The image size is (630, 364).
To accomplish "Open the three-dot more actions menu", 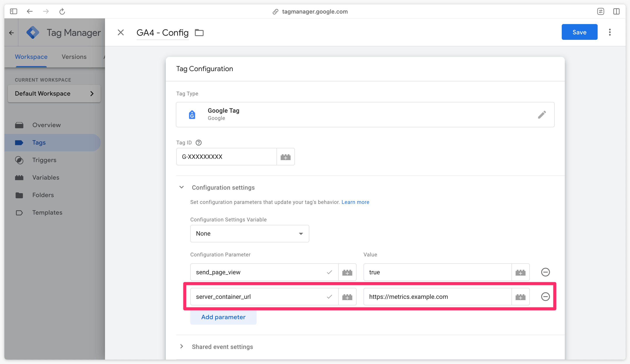I will click(610, 32).
